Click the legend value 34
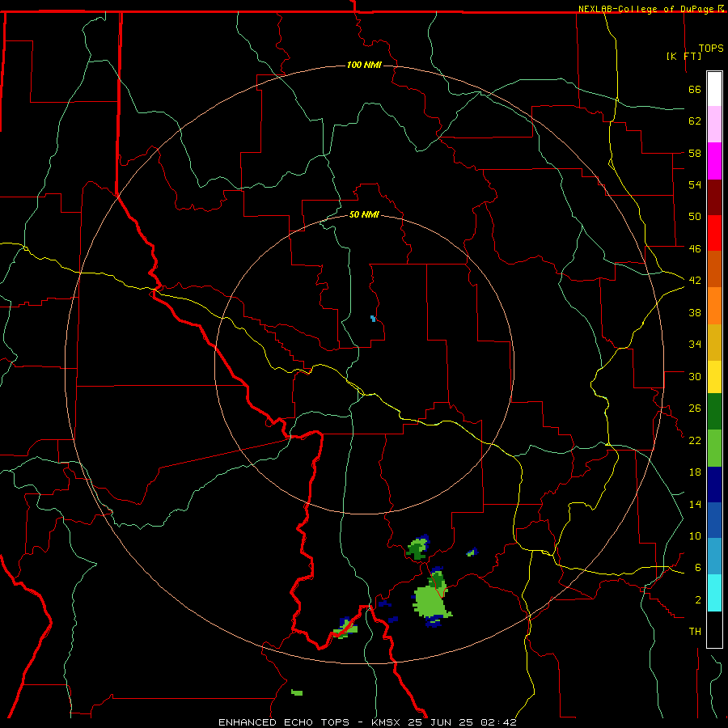728x728 pixels. 695,344
